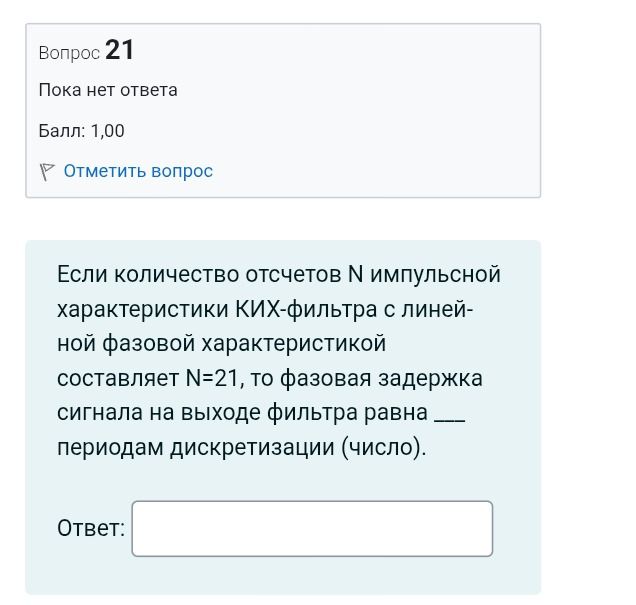This screenshot has height=605, width=636.
Task: Click the word импульсной in question
Action: [x=435, y=275]
